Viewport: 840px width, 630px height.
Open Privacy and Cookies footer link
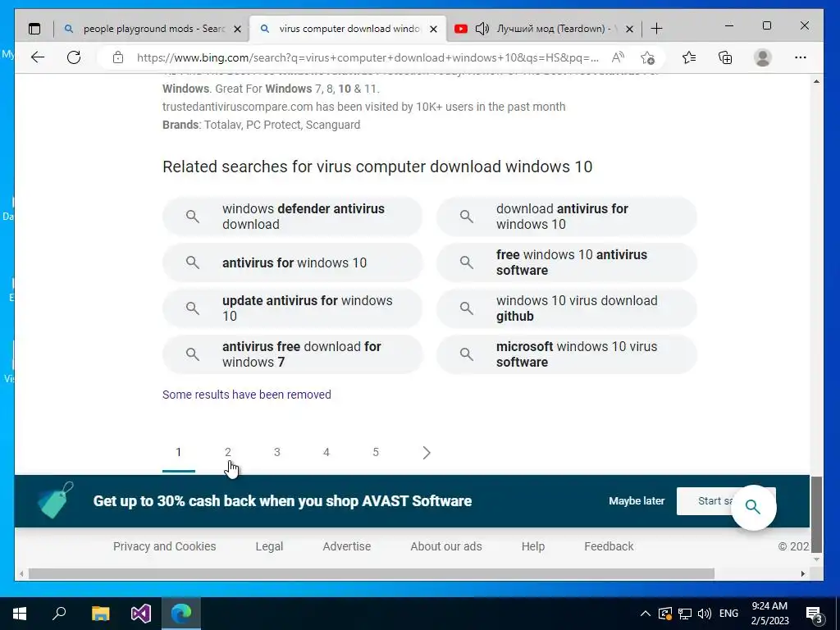pos(164,546)
